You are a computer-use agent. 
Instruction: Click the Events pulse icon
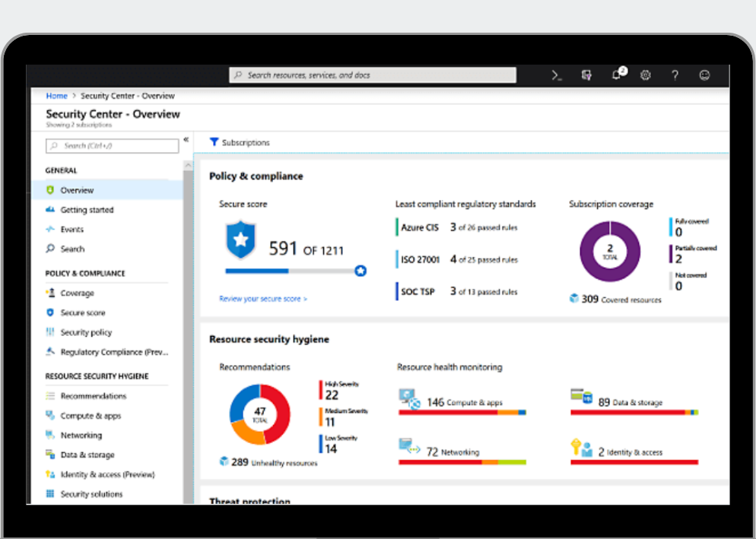[x=50, y=229]
